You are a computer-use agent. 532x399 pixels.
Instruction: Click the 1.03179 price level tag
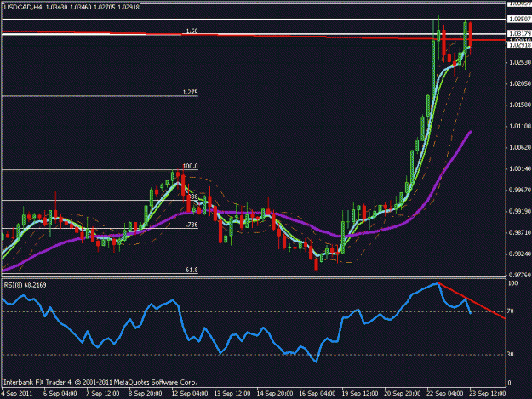click(519, 33)
